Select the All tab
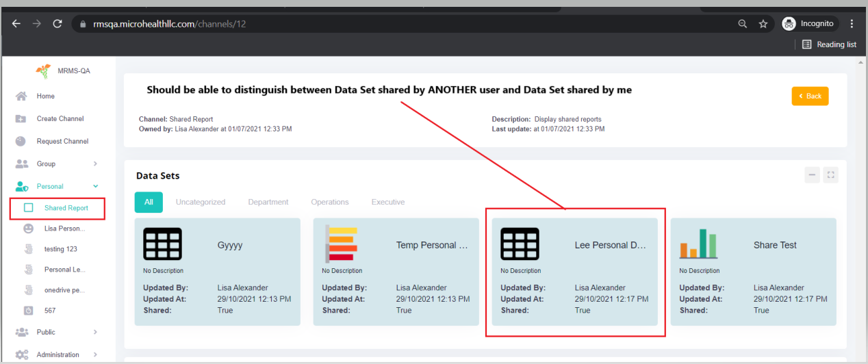This screenshot has width=868, height=364. pos(149,202)
